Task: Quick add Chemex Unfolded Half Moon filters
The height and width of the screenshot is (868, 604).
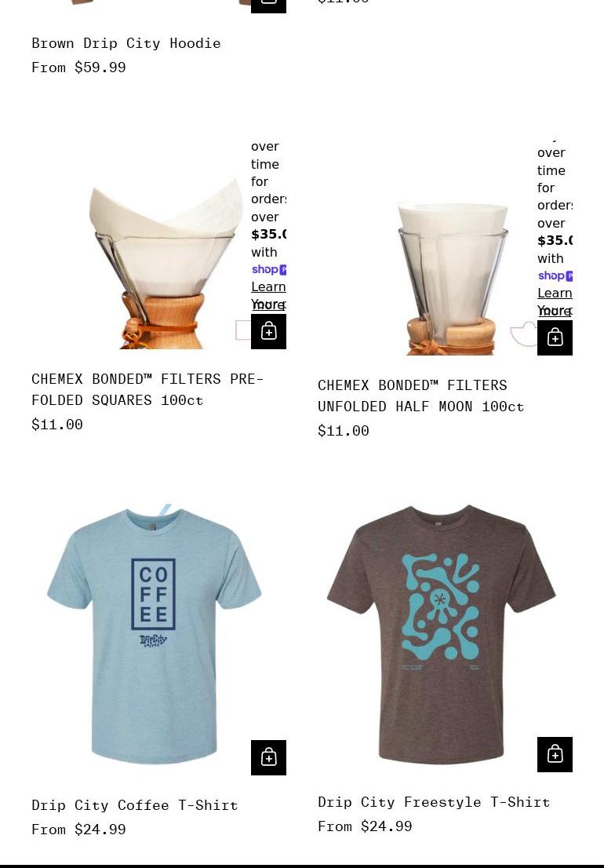Action: pos(555,337)
